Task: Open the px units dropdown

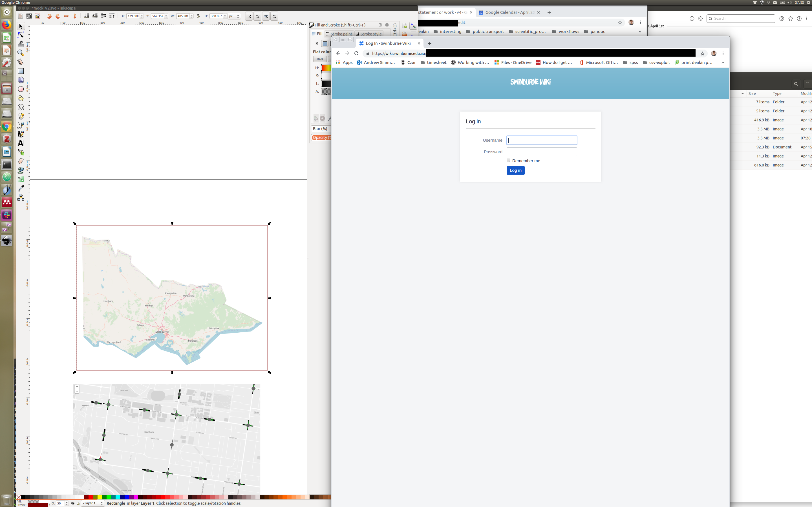Action: [x=234, y=16]
